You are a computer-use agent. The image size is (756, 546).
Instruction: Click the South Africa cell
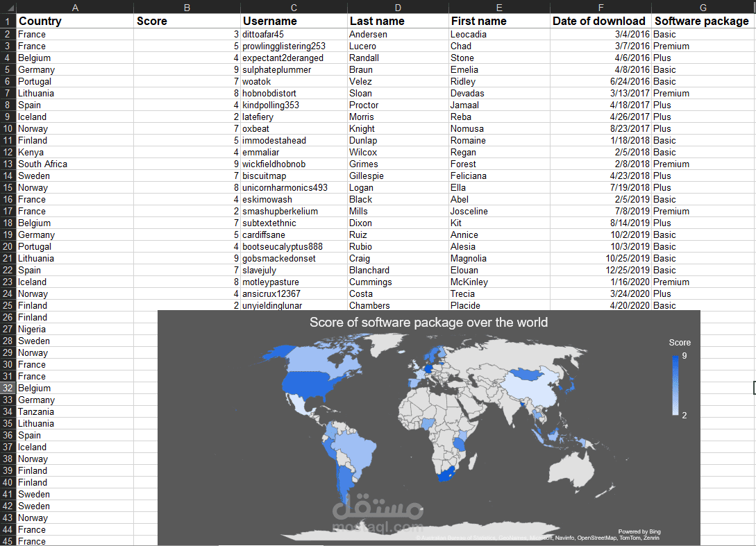[75, 164]
